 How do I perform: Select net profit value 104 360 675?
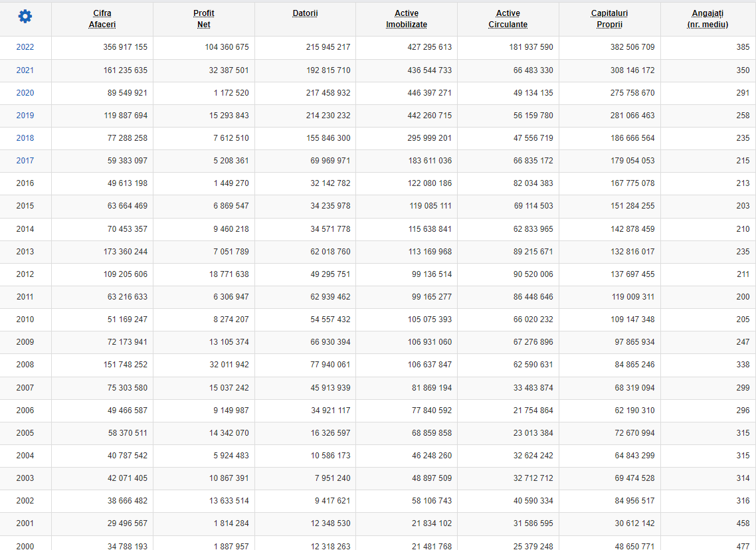click(227, 47)
